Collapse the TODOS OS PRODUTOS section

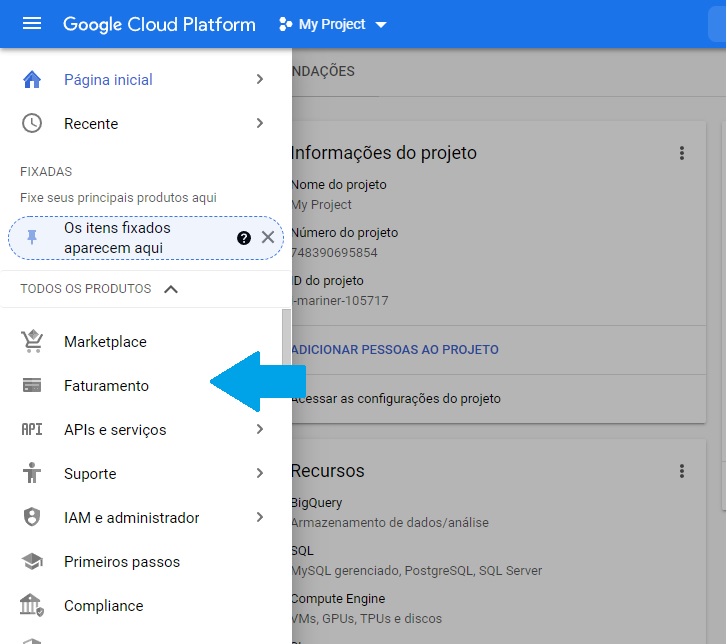(170, 289)
